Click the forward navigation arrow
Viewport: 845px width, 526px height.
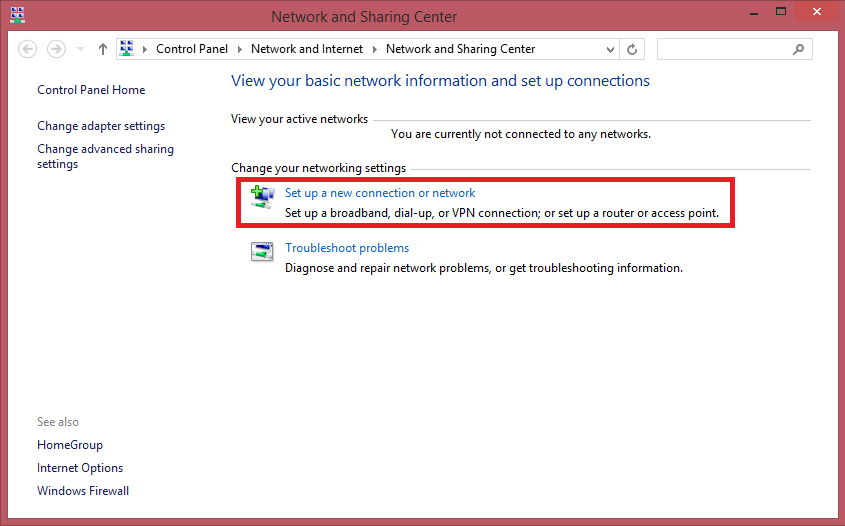[x=56, y=49]
